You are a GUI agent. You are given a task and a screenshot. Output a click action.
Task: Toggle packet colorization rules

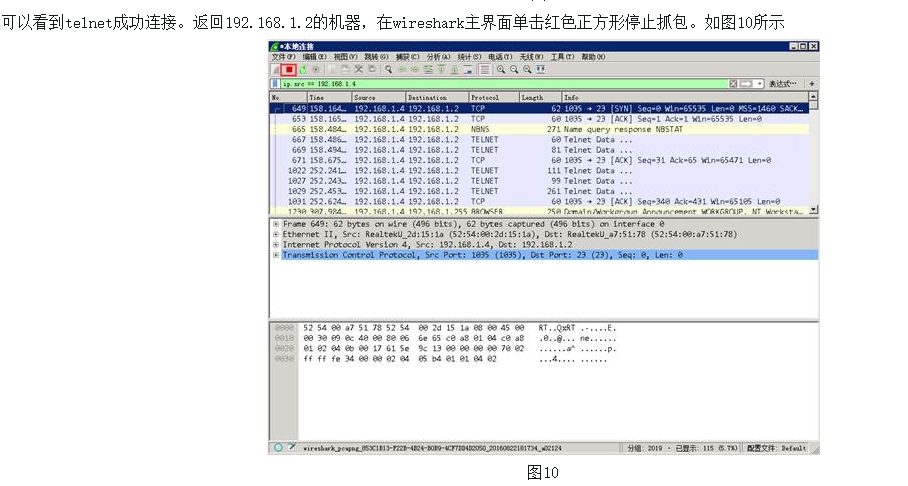tap(485, 70)
